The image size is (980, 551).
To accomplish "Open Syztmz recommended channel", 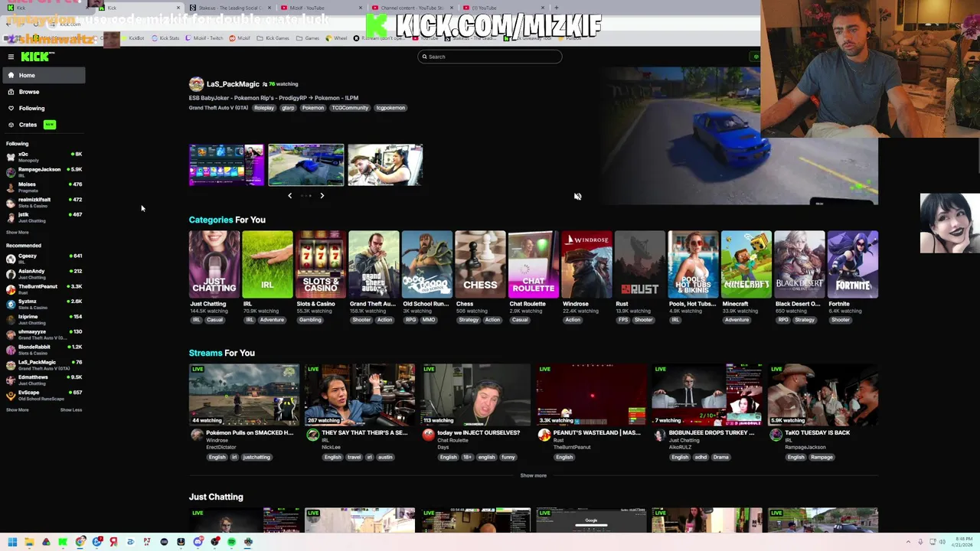I will (43, 304).
